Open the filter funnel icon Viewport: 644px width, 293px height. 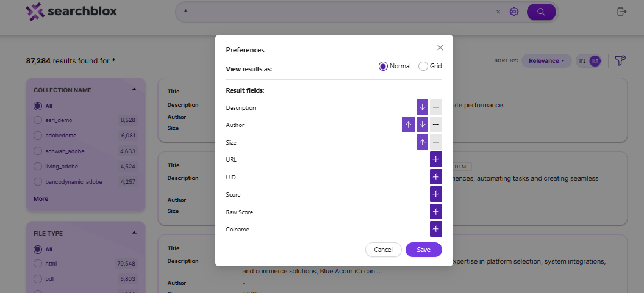[620, 60]
